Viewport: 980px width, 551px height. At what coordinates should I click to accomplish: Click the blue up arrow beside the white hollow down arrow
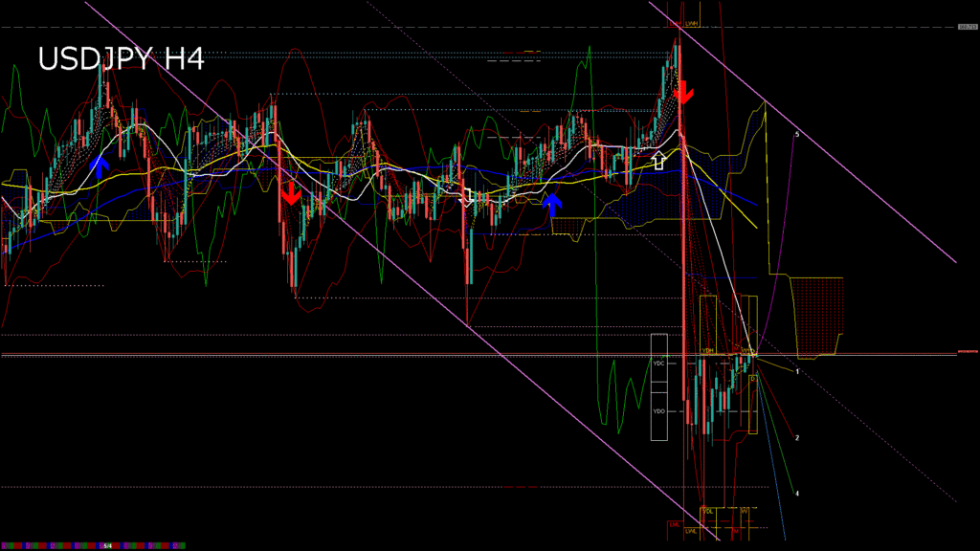pyautogui.click(x=552, y=205)
